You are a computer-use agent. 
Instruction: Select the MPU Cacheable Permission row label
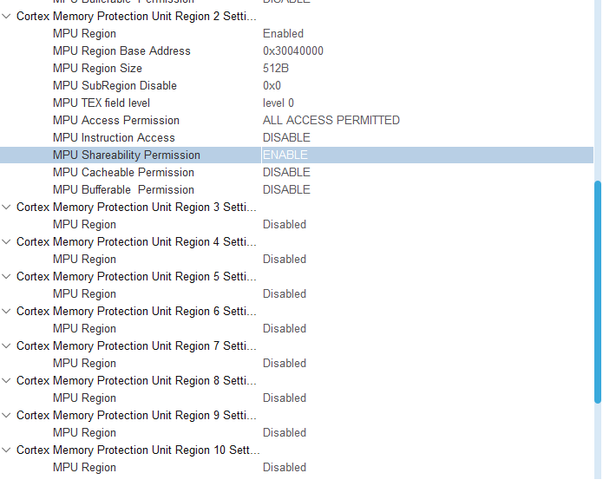[x=123, y=172]
